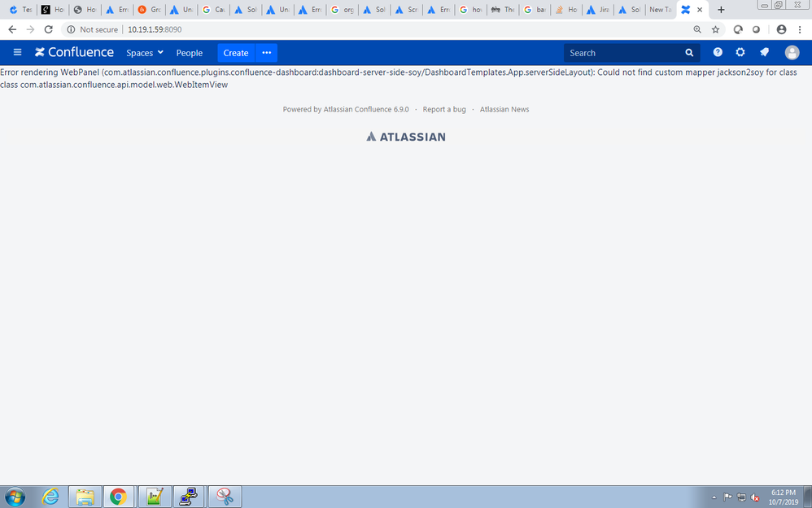Expand the Spaces dropdown

point(145,52)
